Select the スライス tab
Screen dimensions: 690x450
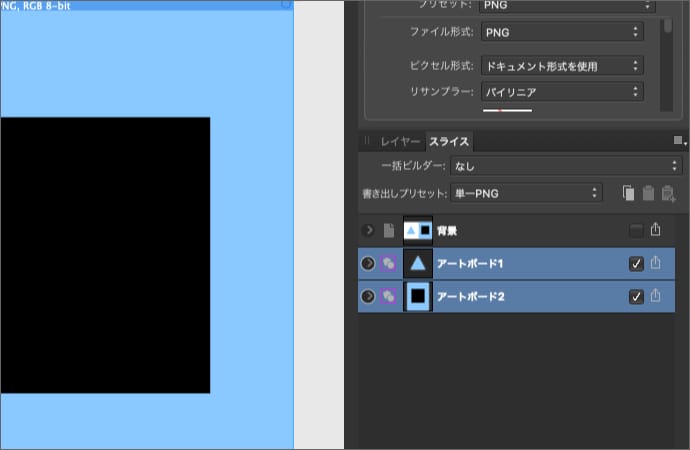[x=449, y=142]
